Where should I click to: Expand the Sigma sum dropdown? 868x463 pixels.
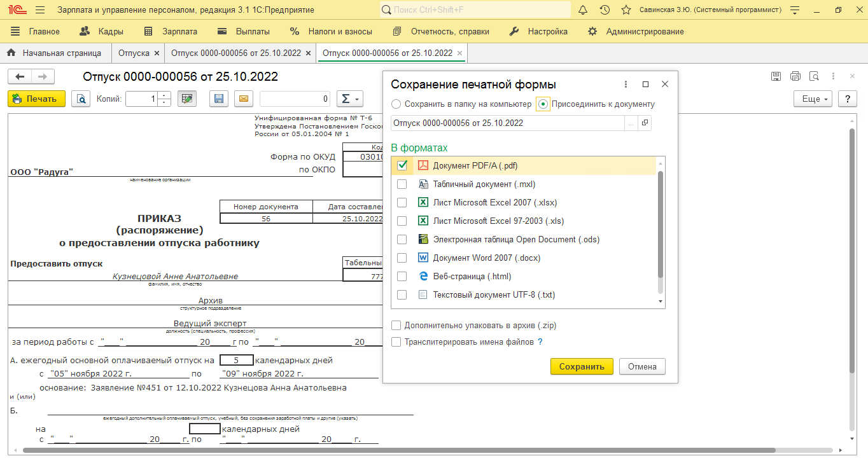click(349, 99)
